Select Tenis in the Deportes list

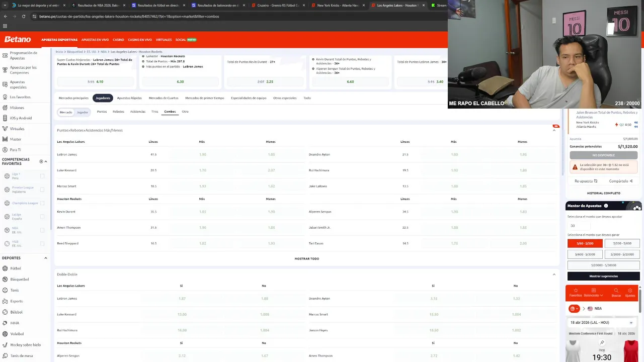15,290
